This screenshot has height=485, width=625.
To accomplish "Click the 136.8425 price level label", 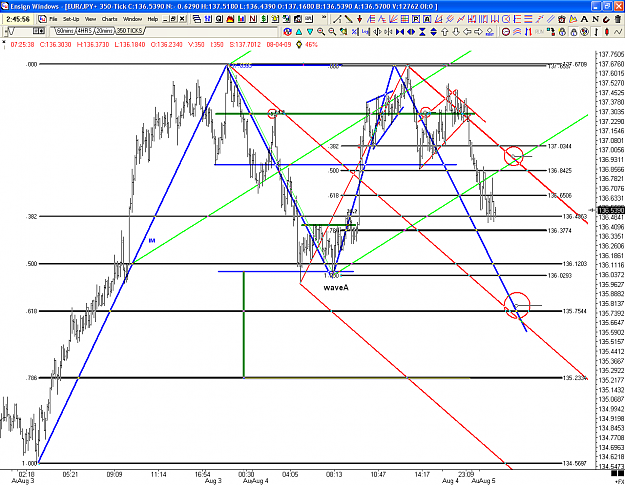I will [x=560, y=171].
